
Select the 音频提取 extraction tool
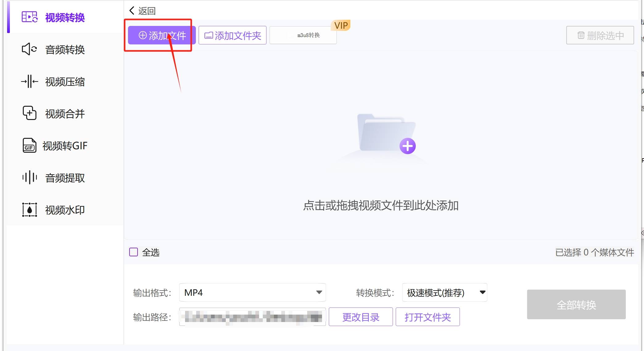click(64, 178)
